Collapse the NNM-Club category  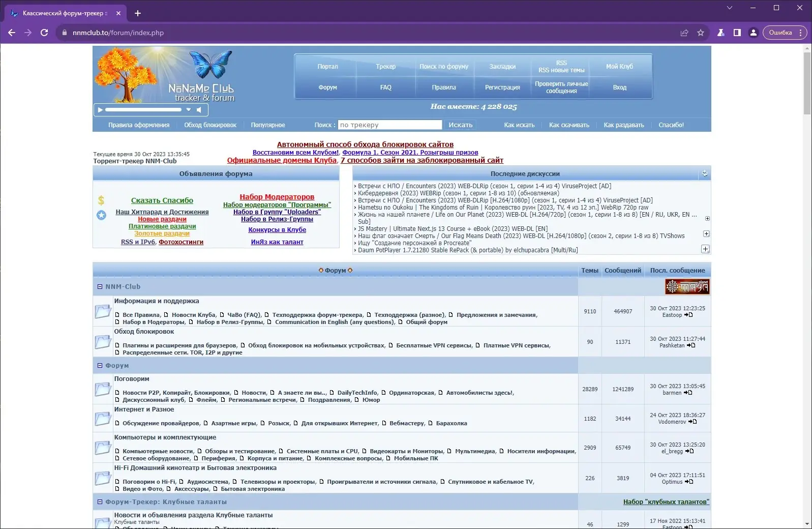tap(100, 287)
